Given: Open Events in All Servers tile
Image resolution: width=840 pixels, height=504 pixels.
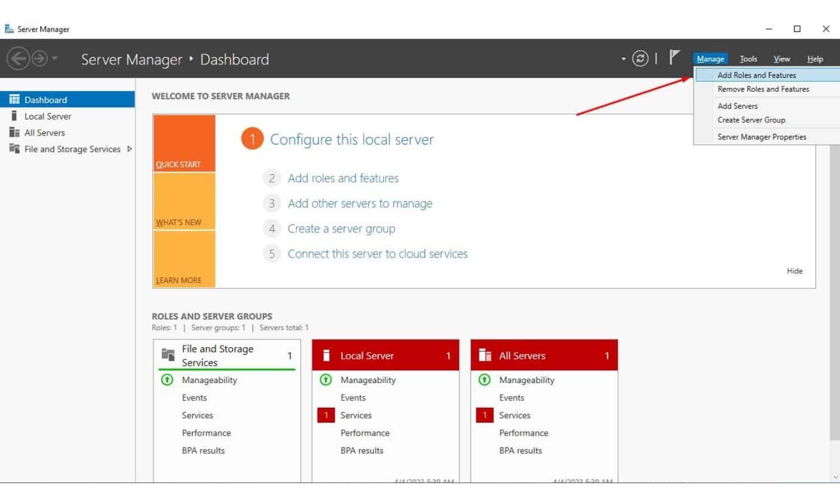Looking at the screenshot, I should click(x=512, y=398).
